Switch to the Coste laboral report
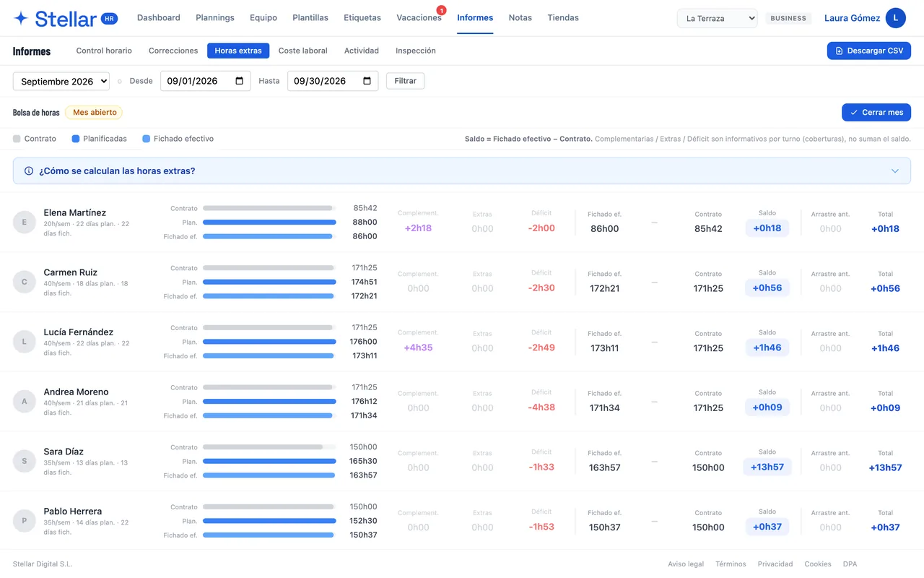Viewport: 924px width, 578px height. click(303, 51)
